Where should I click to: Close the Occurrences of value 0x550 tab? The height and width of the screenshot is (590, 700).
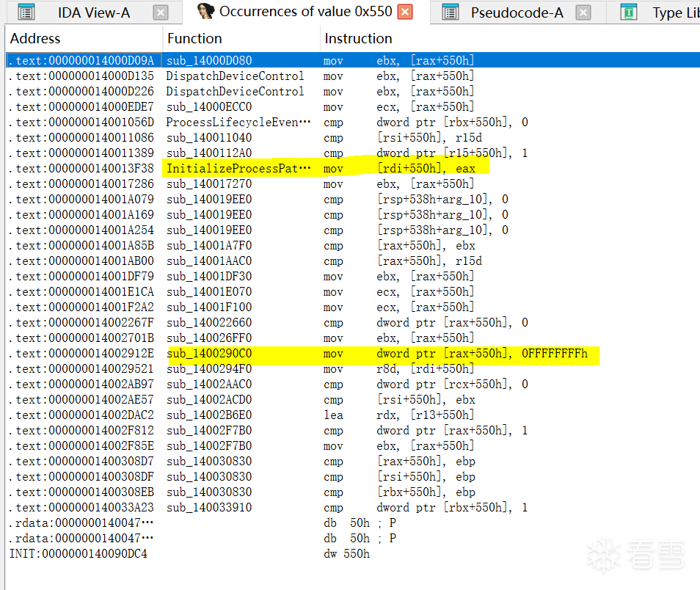[405, 12]
